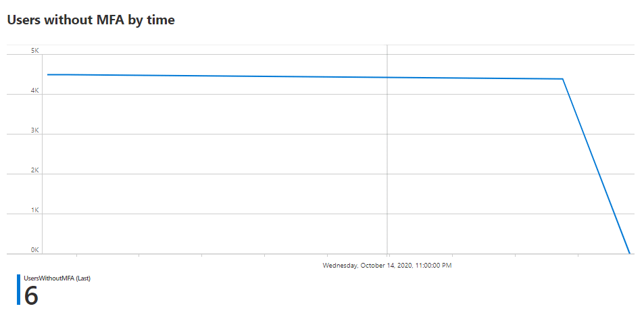This screenshot has height=319, width=644.
Task: Click the 1K y-axis label
Action: click(35, 210)
